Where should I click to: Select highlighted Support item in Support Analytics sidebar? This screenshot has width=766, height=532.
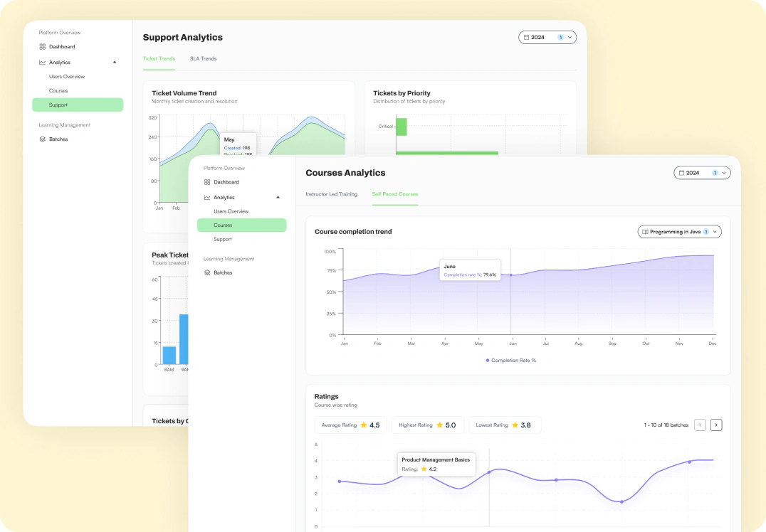click(78, 105)
